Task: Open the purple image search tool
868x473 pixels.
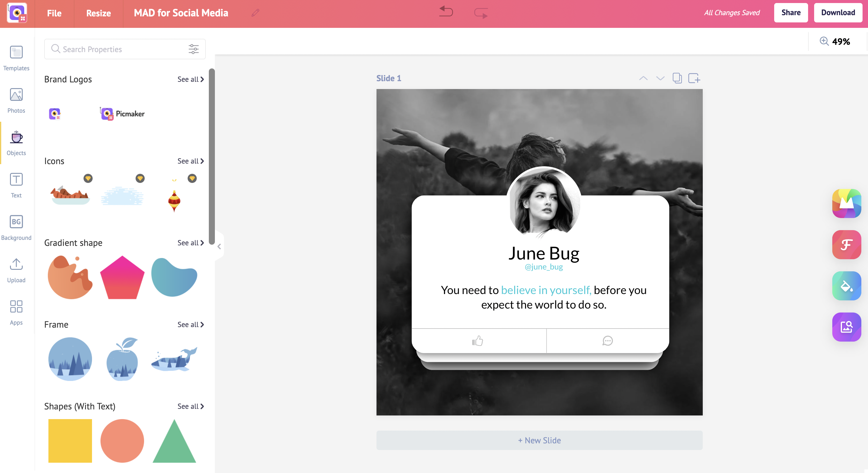Action: coord(847,327)
